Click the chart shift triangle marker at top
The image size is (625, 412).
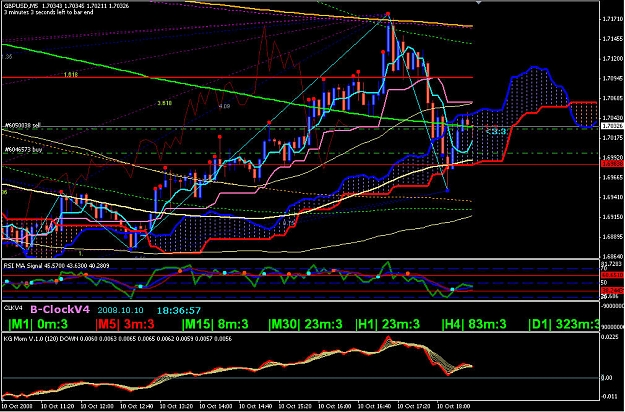pos(478,3)
